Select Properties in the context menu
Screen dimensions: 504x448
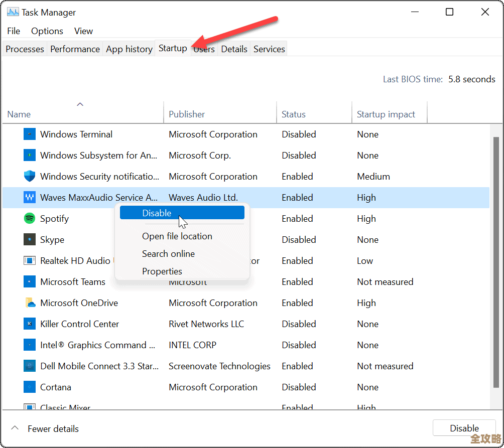162,271
